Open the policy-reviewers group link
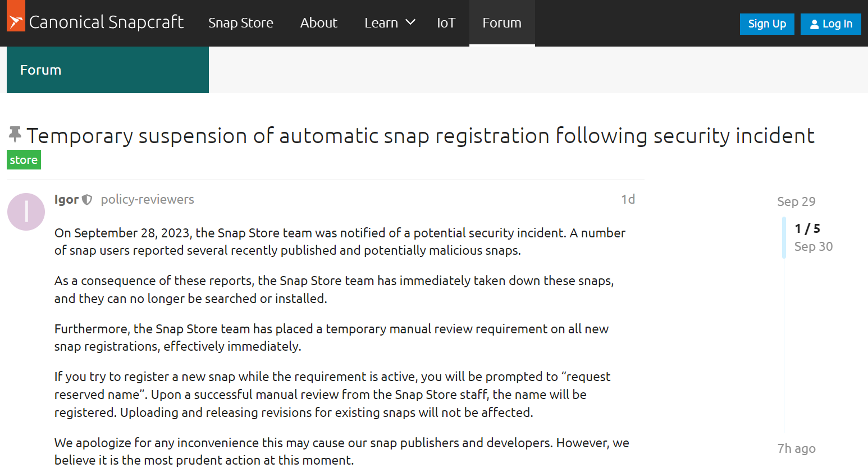 [x=147, y=200]
